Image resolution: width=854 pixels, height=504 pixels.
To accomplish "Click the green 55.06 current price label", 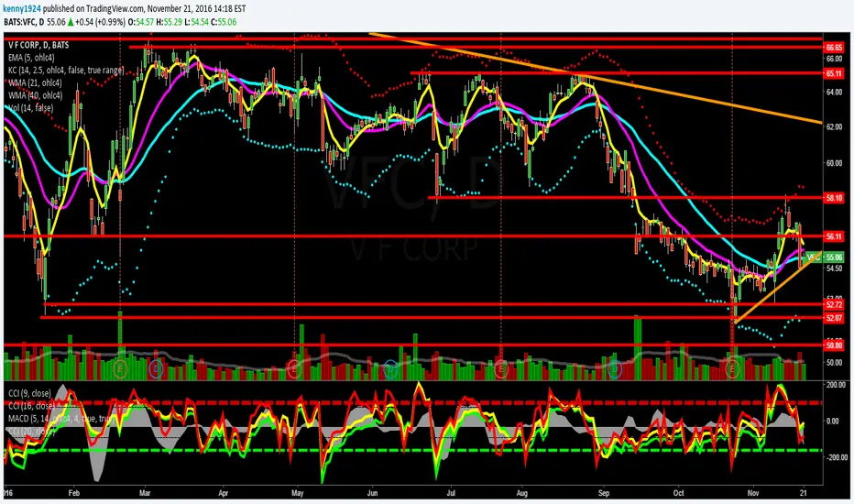I will [x=834, y=257].
